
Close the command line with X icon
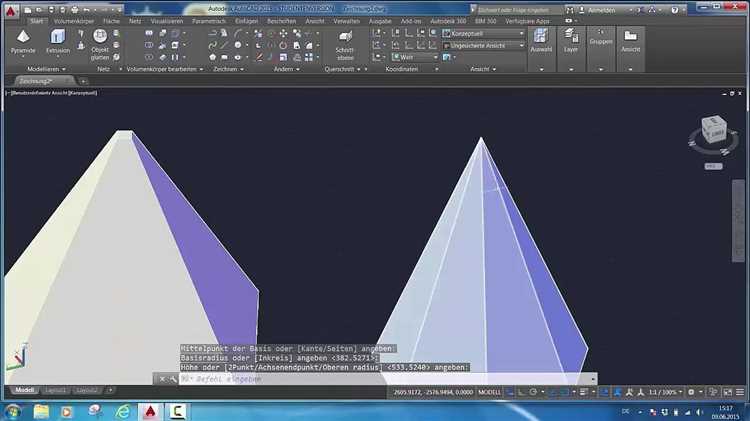pyautogui.click(x=162, y=379)
